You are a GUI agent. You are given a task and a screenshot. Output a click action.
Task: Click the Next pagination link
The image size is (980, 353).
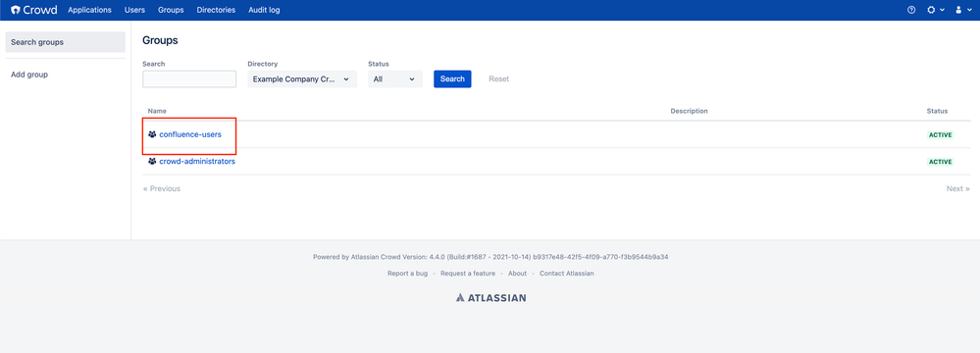coord(958,188)
